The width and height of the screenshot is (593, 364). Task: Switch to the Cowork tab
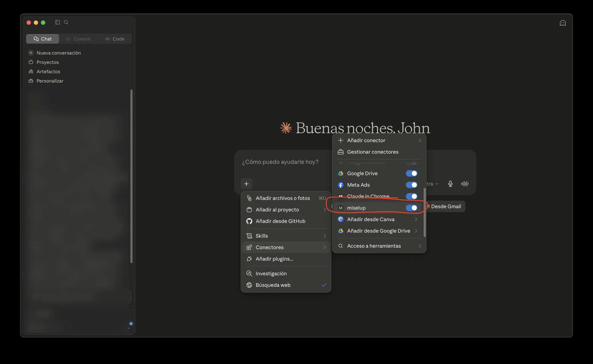pyautogui.click(x=78, y=39)
